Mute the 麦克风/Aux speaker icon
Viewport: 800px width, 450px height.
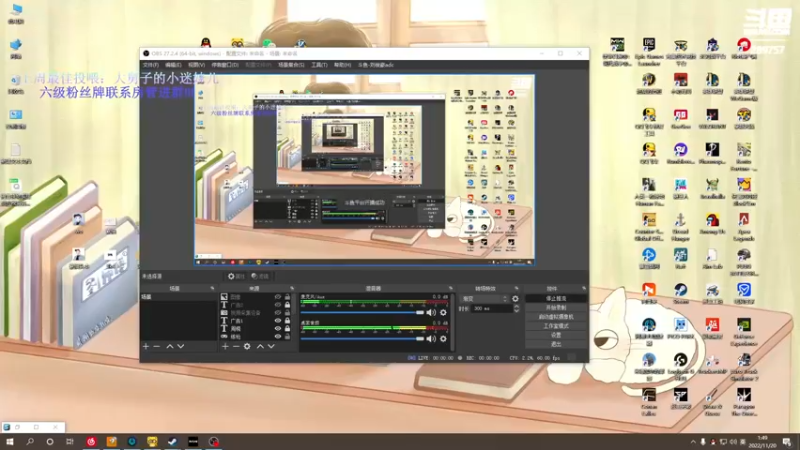point(431,312)
